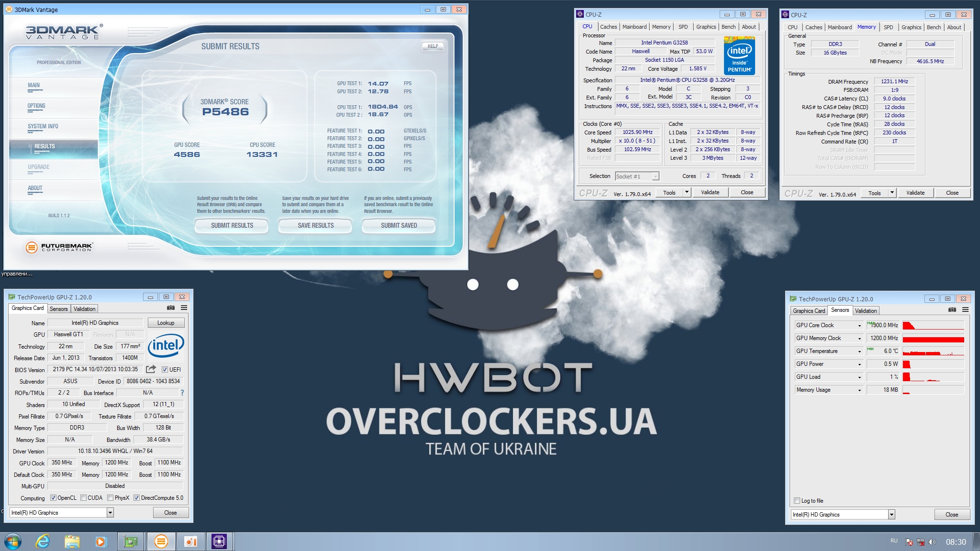Click the network status icon in system tray

[x=920, y=542]
